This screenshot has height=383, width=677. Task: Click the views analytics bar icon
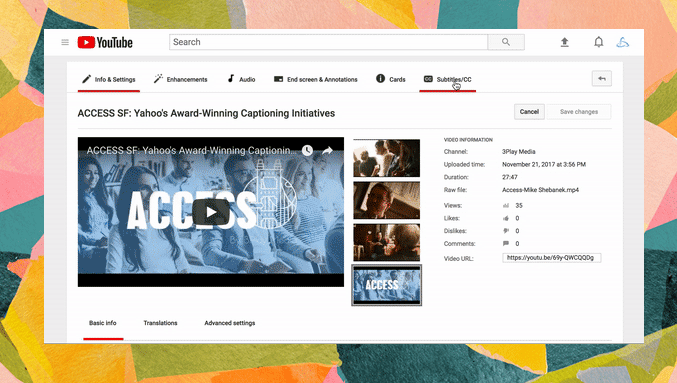click(506, 206)
